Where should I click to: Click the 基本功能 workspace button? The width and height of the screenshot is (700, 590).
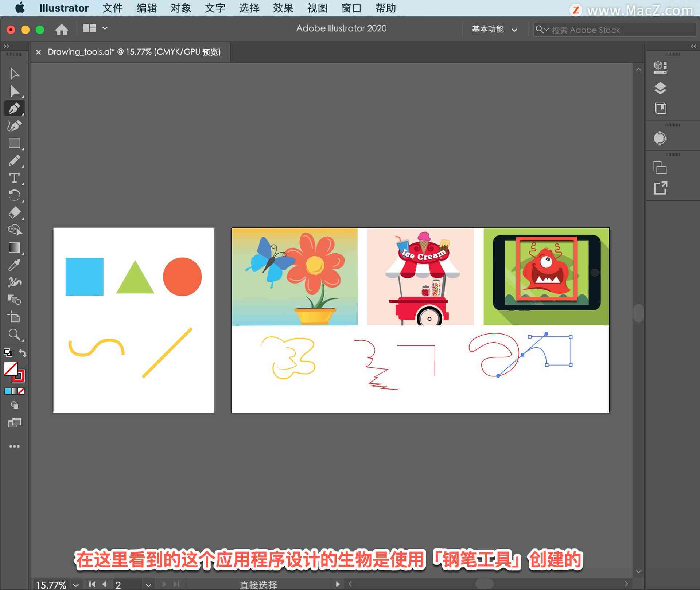coord(493,28)
